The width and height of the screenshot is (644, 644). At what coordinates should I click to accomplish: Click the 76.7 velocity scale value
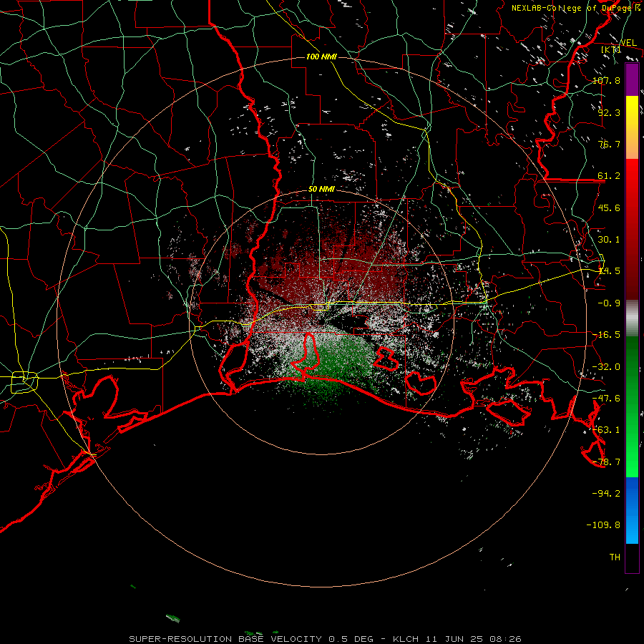pyautogui.click(x=609, y=144)
